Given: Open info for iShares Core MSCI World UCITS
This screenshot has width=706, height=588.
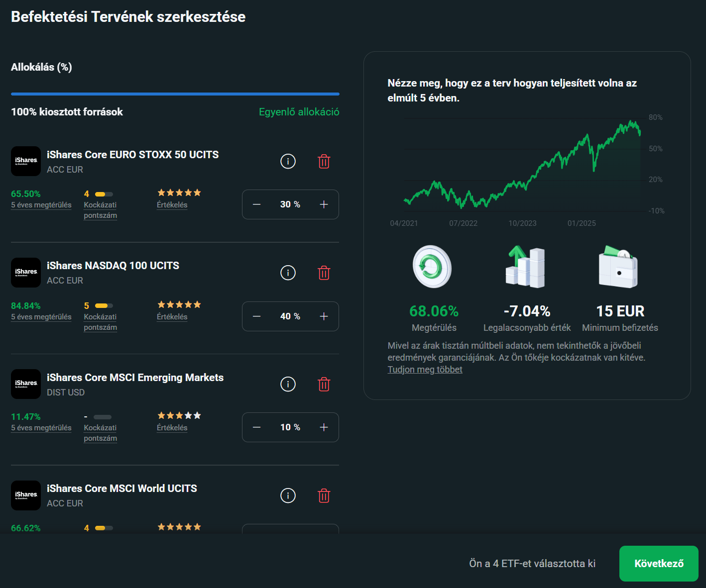Looking at the screenshot, I should click(288, 495).
